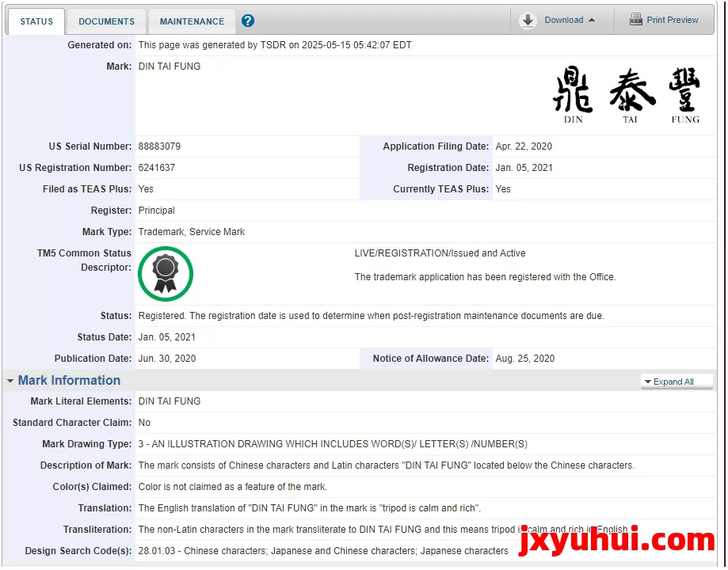Select registration number 6241637
Viewport: 728px width, 570px height.
pyautogui.click(x=157, y=168)
